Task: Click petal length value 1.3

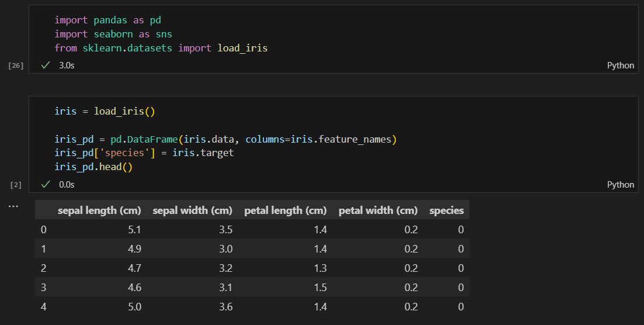Action: pyautogui.click(x=321, y=268)
